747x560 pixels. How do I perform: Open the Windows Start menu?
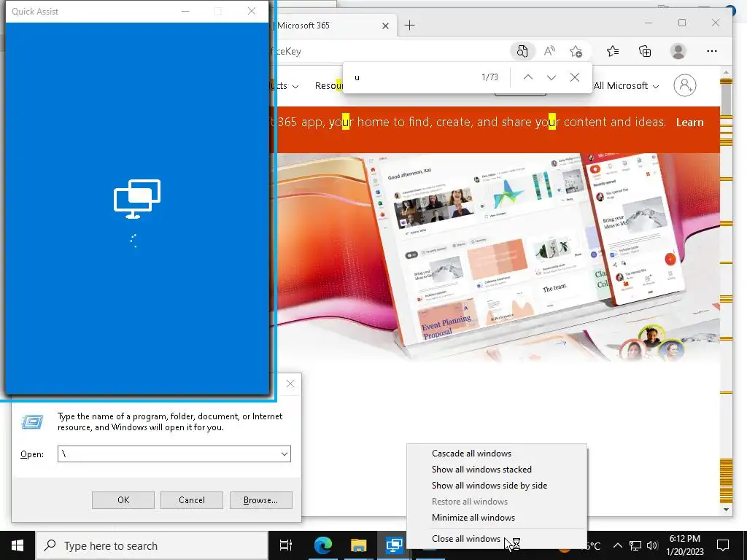click(x=18, y=545)
